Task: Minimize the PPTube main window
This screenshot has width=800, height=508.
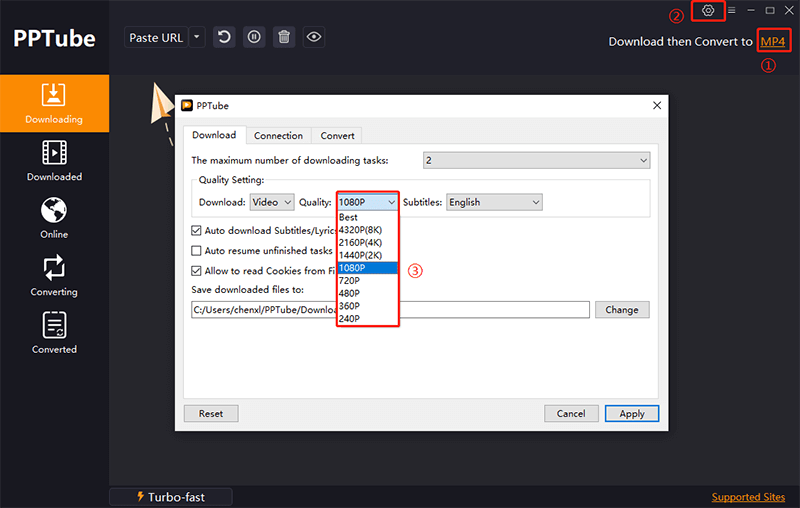Action: point(751,10)
